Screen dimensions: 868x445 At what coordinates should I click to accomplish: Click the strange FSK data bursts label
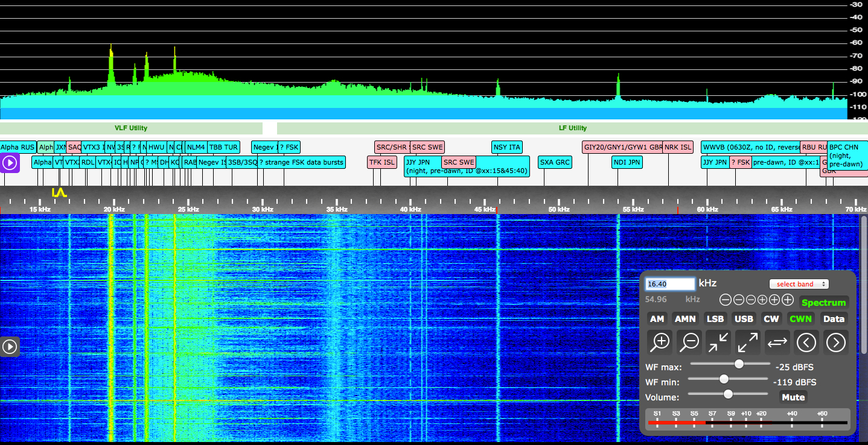[x=301, y=162]
